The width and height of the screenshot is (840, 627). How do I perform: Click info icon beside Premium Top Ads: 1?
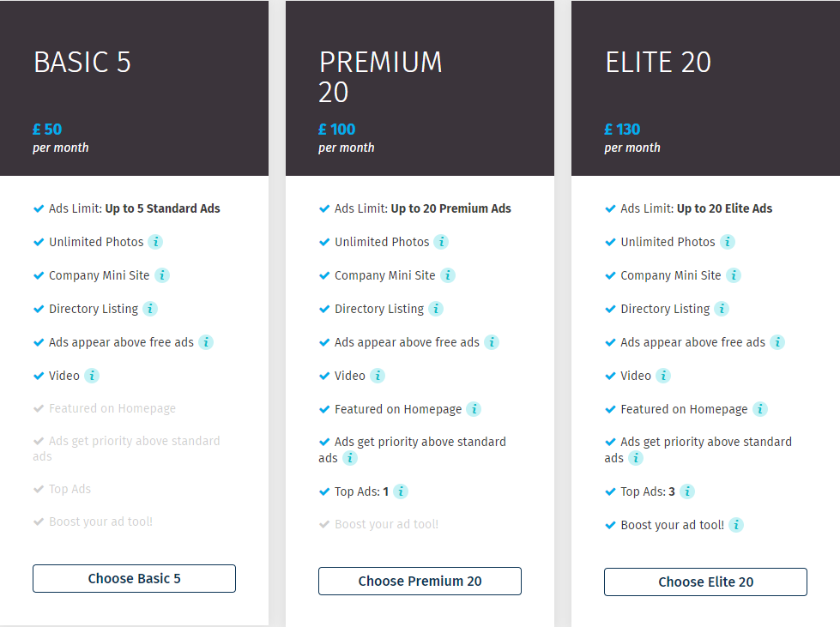coord(401,491)
